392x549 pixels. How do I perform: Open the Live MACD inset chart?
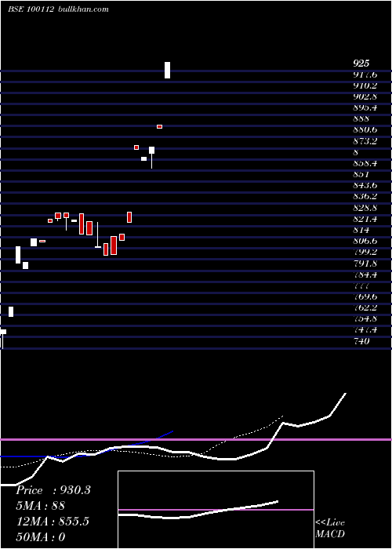[x=216, y=510]
